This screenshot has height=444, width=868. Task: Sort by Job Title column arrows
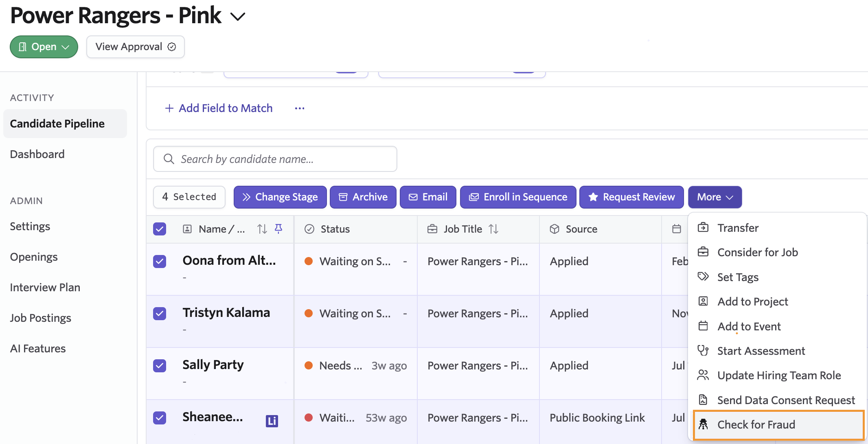(493, 229)
